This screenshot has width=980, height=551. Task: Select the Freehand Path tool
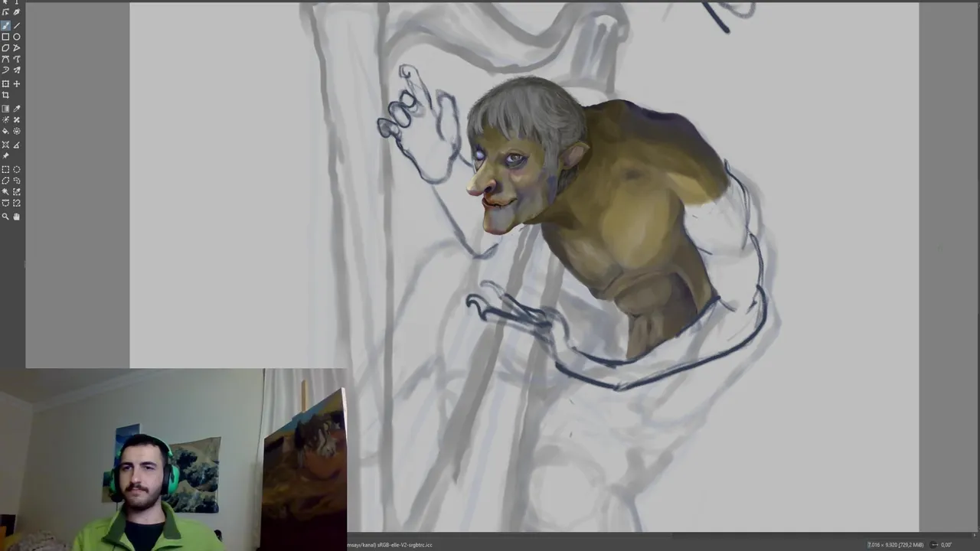(17, 59)
